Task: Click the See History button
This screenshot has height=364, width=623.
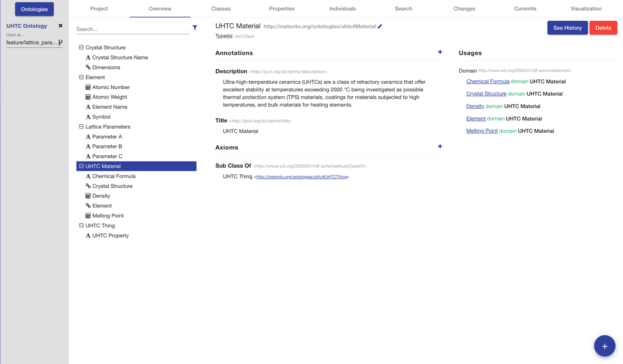Action: click(567, 27)
